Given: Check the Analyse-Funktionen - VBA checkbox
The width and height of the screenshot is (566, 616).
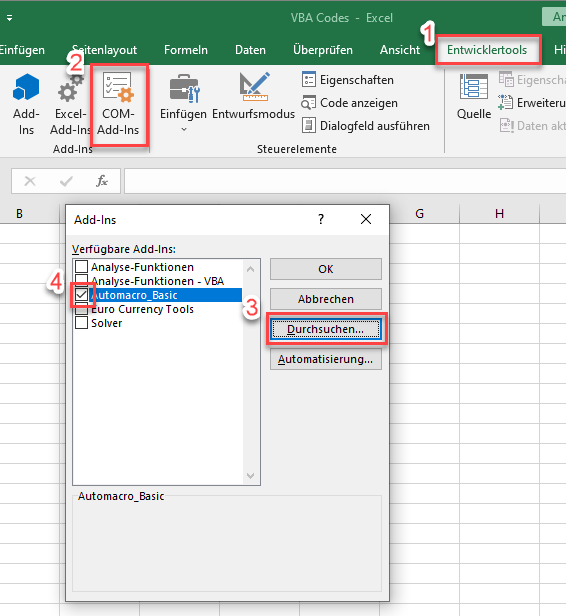Looking at the screenshot, I should click(81, 280).
